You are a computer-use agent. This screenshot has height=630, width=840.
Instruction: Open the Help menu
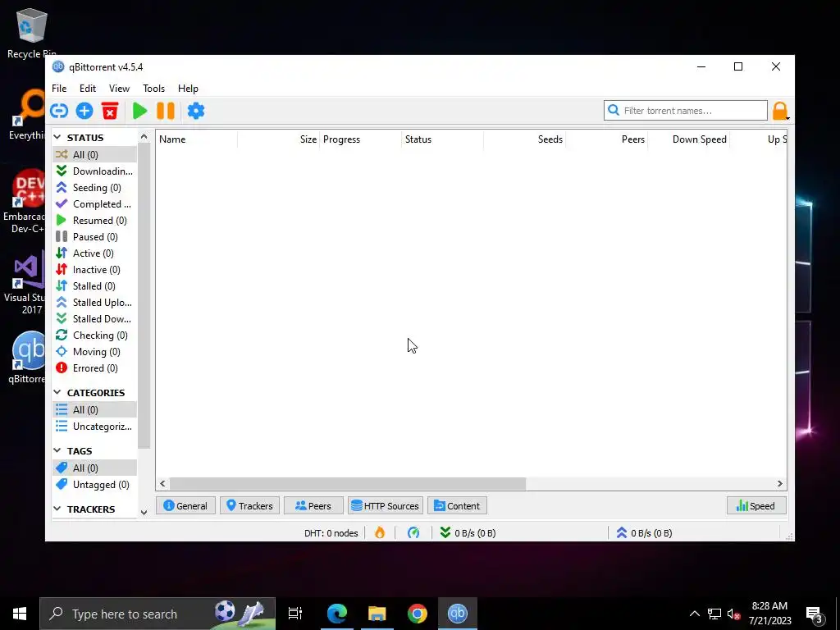(188, 89)
